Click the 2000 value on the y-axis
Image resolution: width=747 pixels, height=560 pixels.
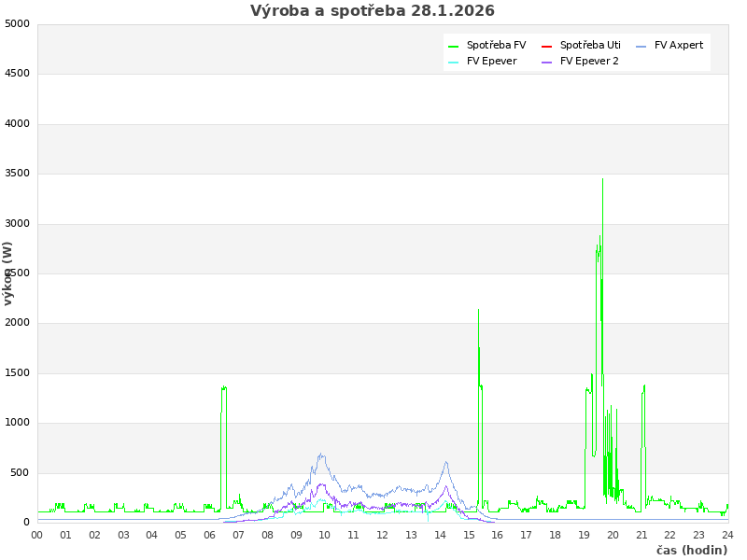pos(17,323)
